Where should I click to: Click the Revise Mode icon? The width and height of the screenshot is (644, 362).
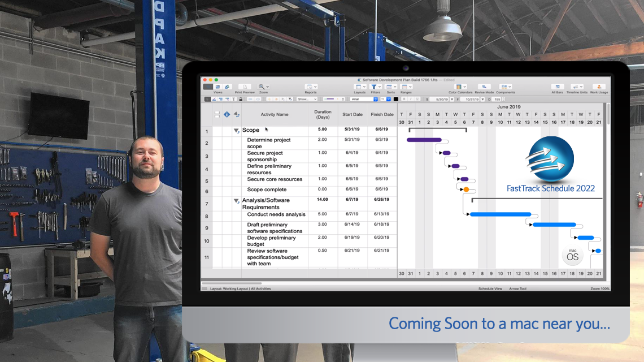coord(484,86)
